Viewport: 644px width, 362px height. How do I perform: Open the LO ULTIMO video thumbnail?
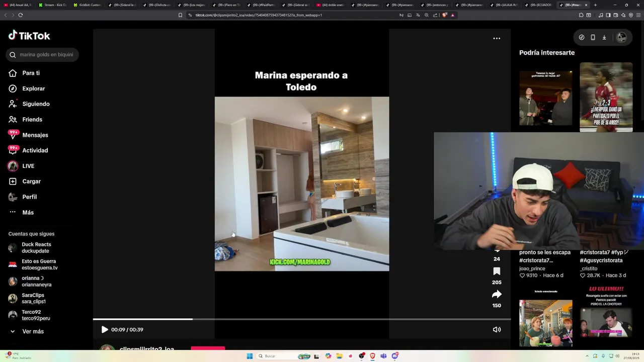pos(606,316)
